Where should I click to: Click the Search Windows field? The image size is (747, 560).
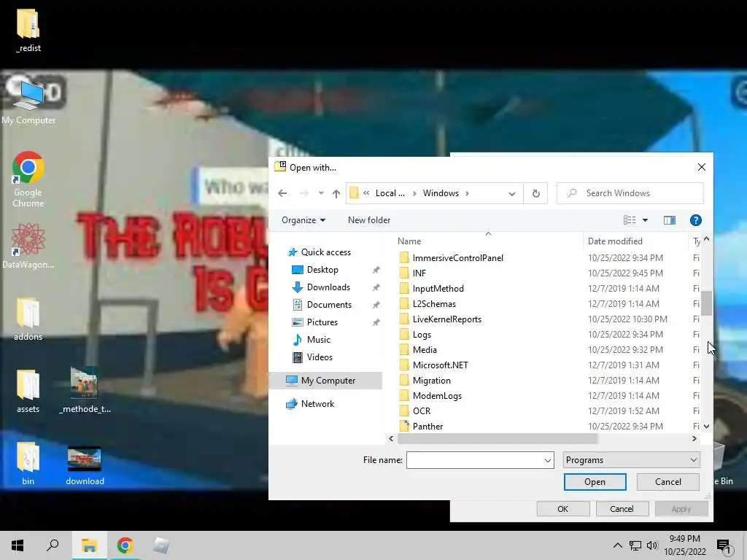tap(630, 193)
